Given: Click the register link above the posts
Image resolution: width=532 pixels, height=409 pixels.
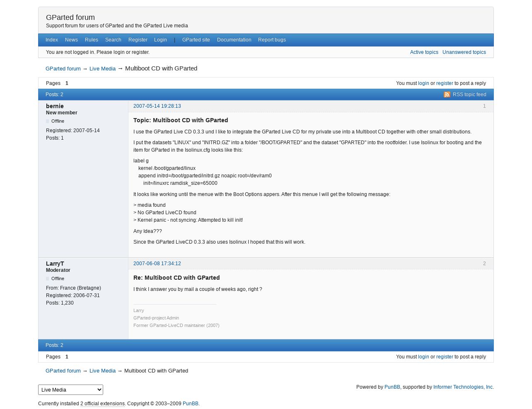Looking at the screenshot, I should [x=445, y=83].
